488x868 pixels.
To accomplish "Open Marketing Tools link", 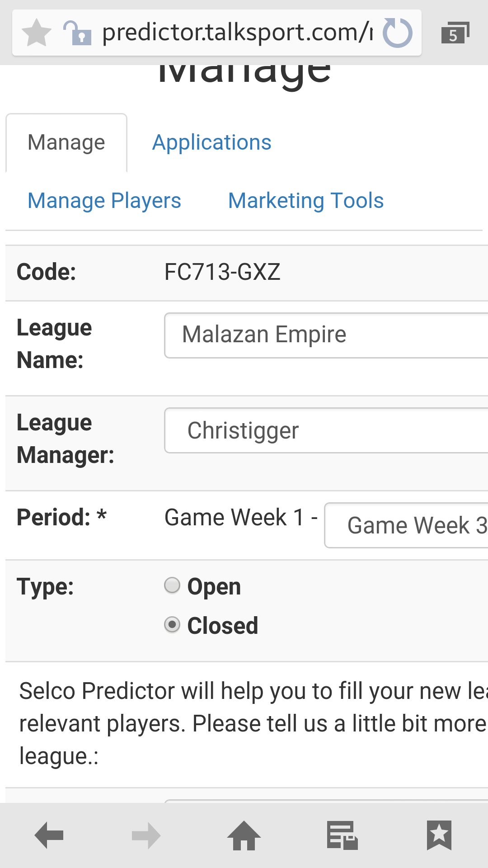I will point(306,201).
